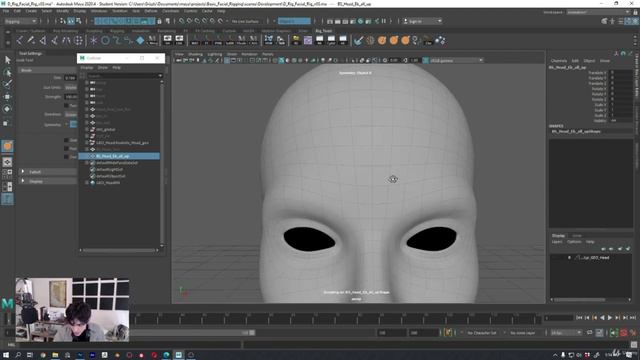Open the viewport Lighting menu

(x=215, y=54)
